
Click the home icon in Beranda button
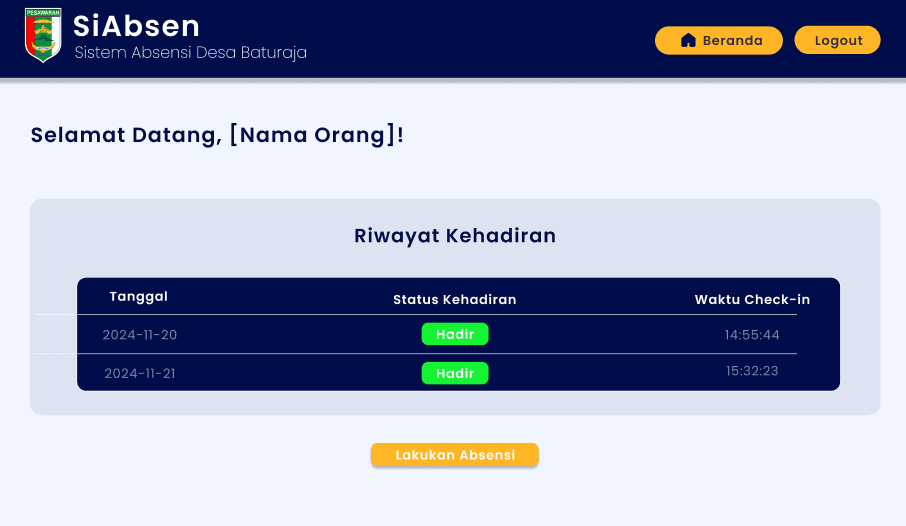point(688,40)
